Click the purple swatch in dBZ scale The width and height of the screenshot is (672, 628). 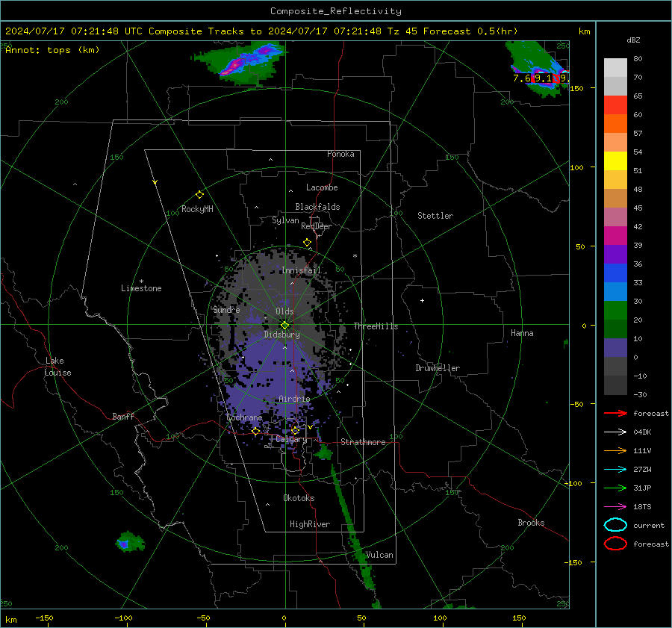click(x=615, y=255)
